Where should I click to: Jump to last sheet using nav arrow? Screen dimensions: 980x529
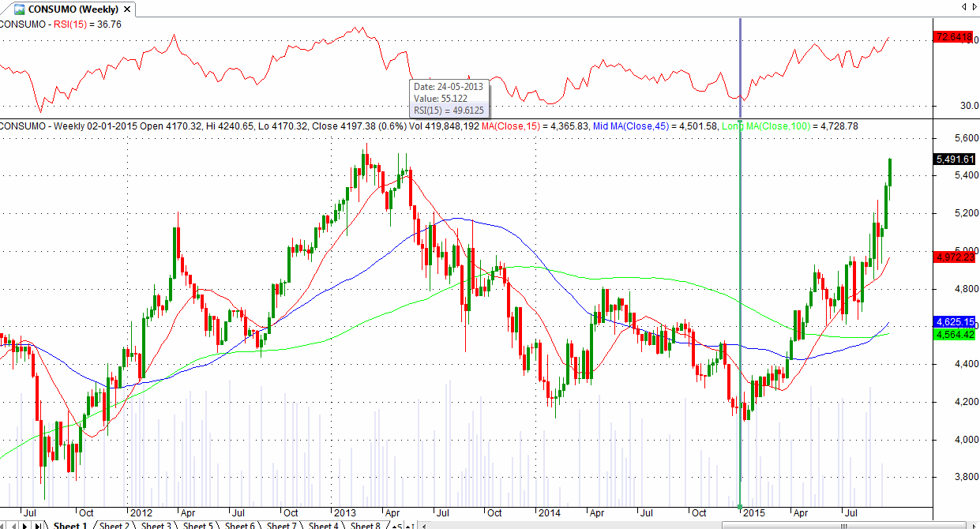(x=38, y=526)
